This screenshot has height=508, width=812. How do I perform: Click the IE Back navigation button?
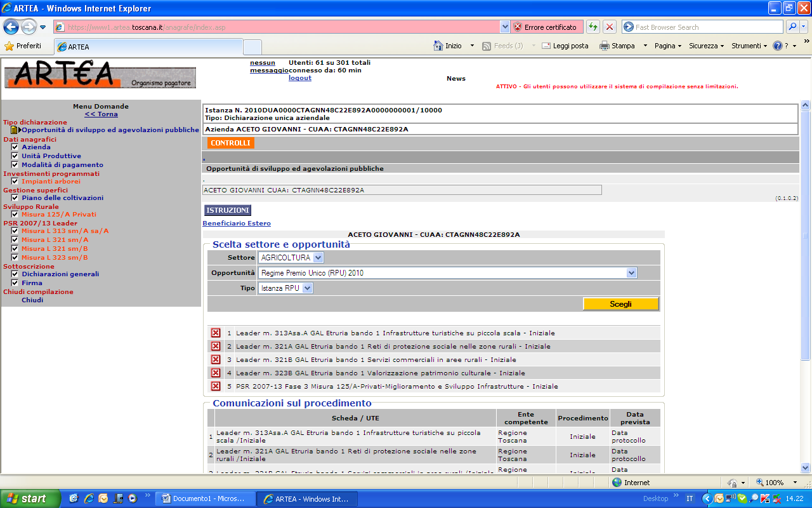(11, 27)
